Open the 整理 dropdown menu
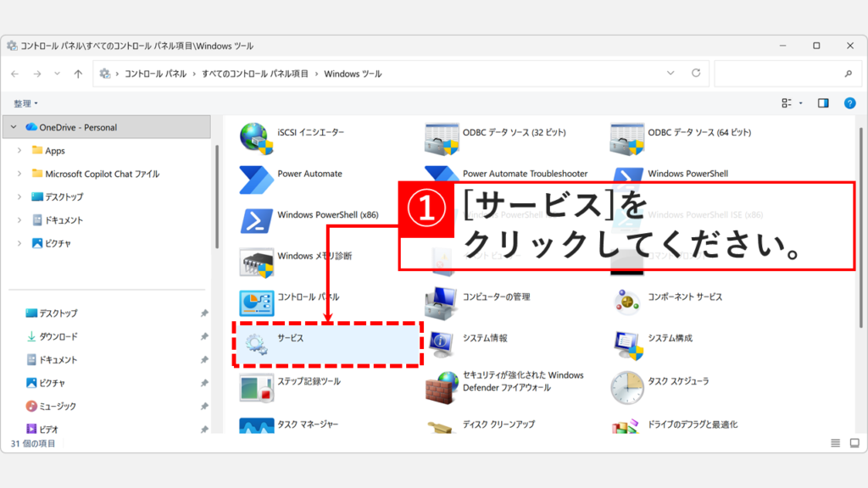The height and width of the screenshot is (488, 868). coord(25,103)
